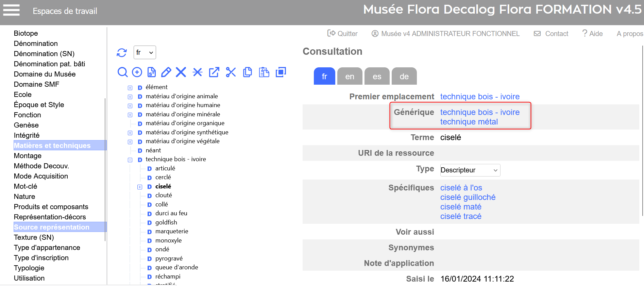Click the open in new window icon
This screenshot has height=286, width=644.
tap(214, 72)
